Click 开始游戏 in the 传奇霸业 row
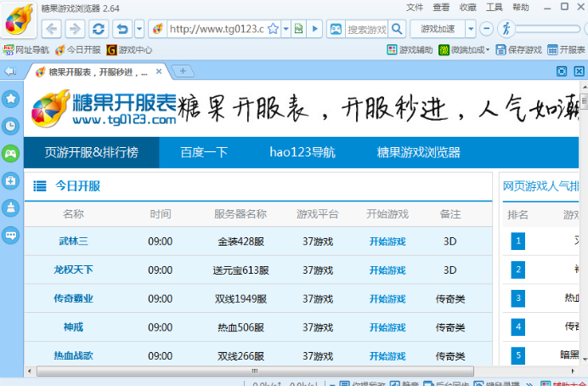The image size is (588, 386). pos(387,298)
